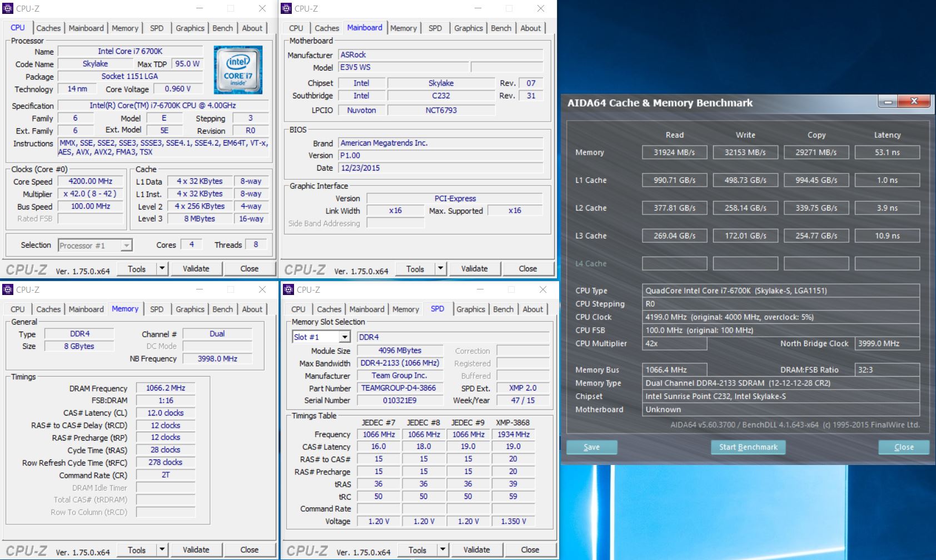Open Tools dropdown arrow in the SPD window
The width and height of the screenshot is (936, 560).
click(443, 549)
